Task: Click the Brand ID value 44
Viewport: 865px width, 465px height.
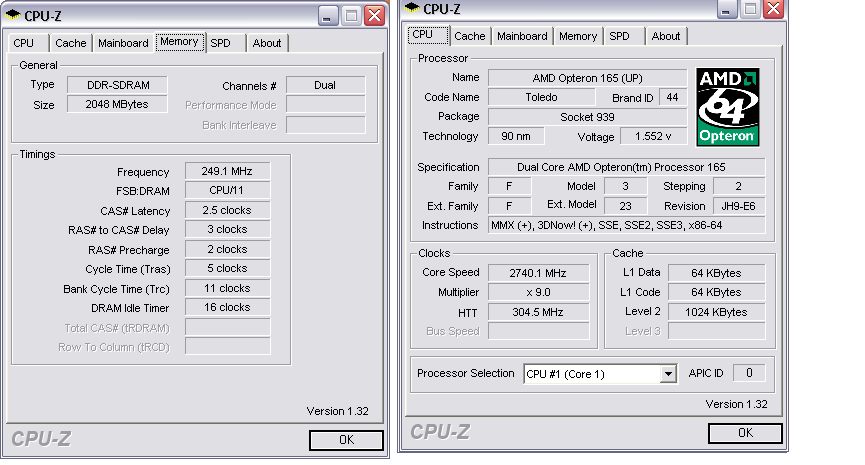Action: [x=672, y=97]
